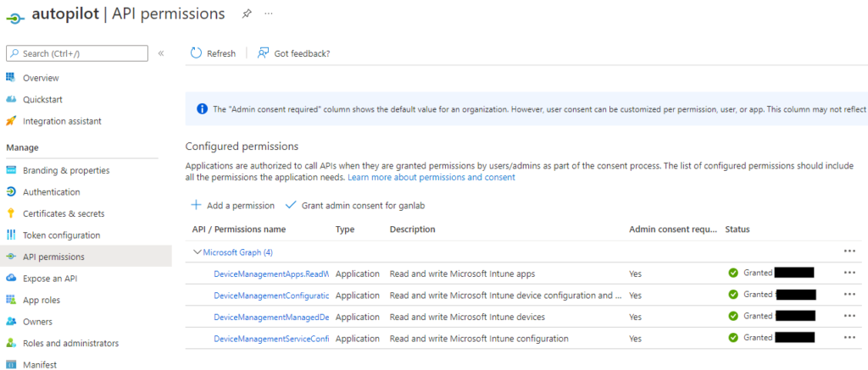This screenshot has width=868, height=370.
Task: Click the Branding & properties icon
Action: 11,170
